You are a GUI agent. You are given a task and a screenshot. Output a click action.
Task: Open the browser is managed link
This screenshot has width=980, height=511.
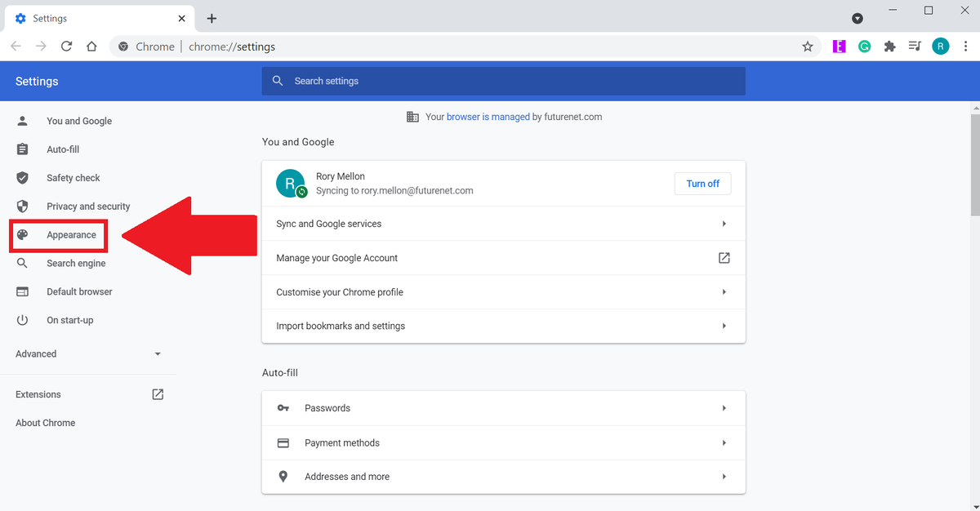click(487, 116)
